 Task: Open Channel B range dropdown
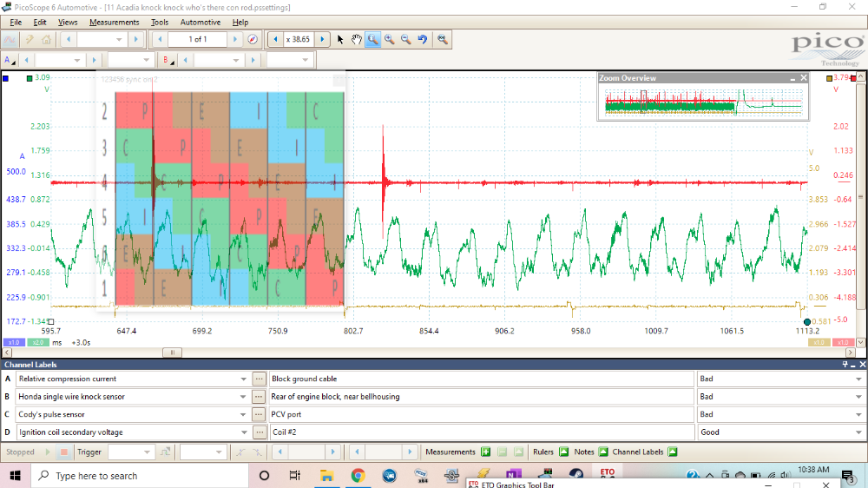(236, 60)
